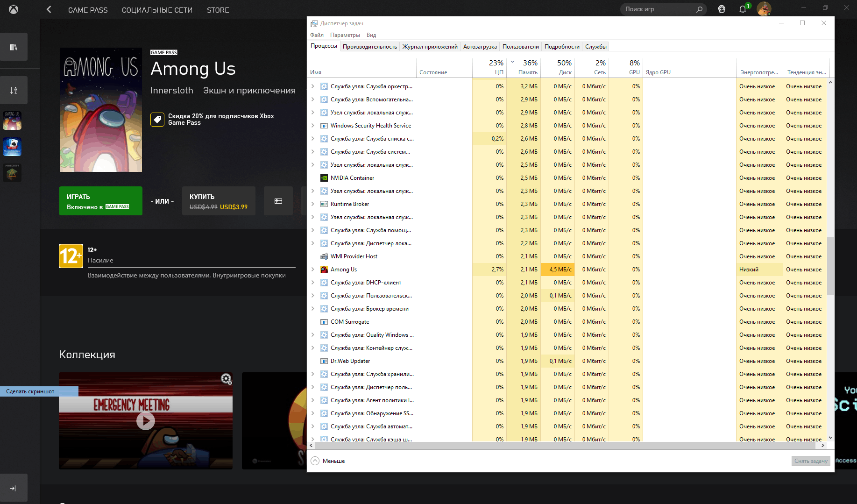Open Among Us thumbnail in Xbox sidebar
Image resolution: width=857 pixels, height=504 pixels.
(12, 121)
